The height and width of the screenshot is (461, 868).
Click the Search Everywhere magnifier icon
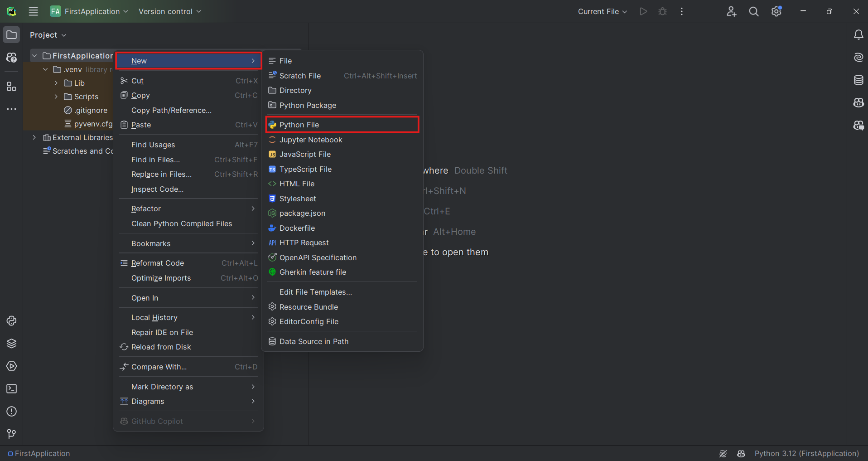click(753, 12)
